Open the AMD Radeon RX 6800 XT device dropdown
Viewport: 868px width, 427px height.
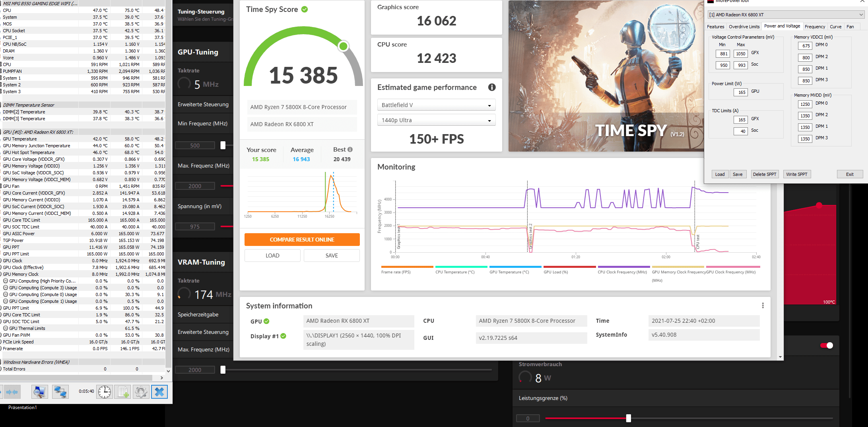coord(786,15)
